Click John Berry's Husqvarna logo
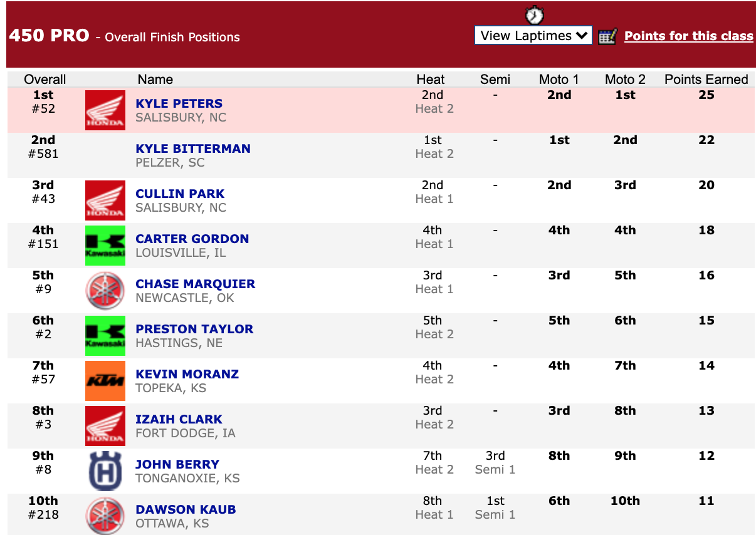756x535 pixels. (x=105, y=471)
